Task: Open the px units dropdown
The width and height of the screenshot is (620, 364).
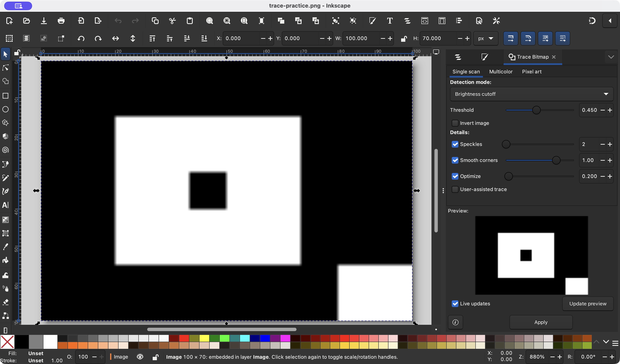Action: click(486, 38)
